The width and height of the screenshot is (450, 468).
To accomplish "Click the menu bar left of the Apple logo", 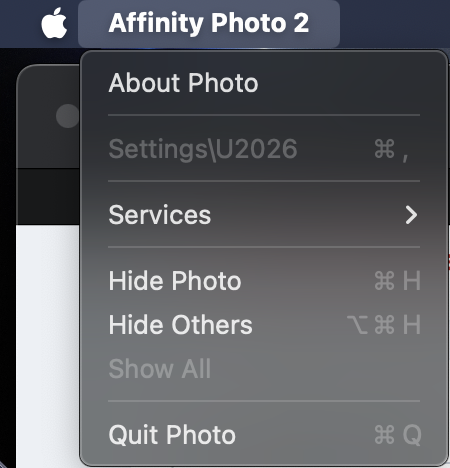I will [20, 23].
